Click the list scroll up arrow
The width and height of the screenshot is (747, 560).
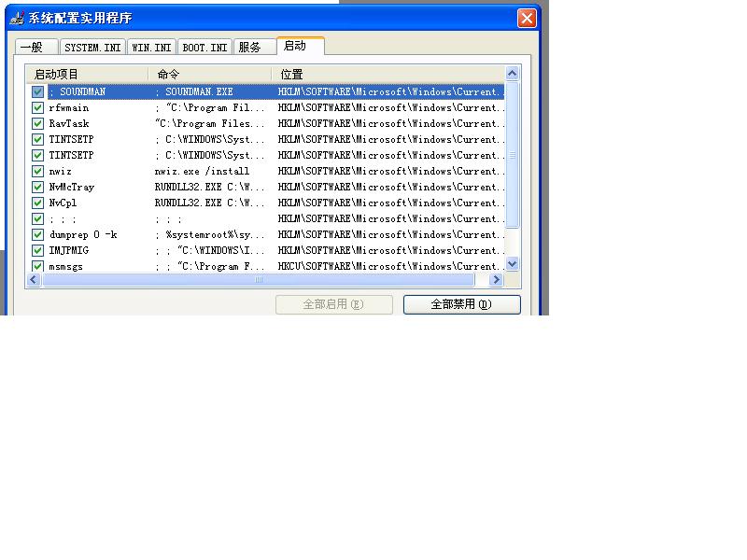(512, 74)
